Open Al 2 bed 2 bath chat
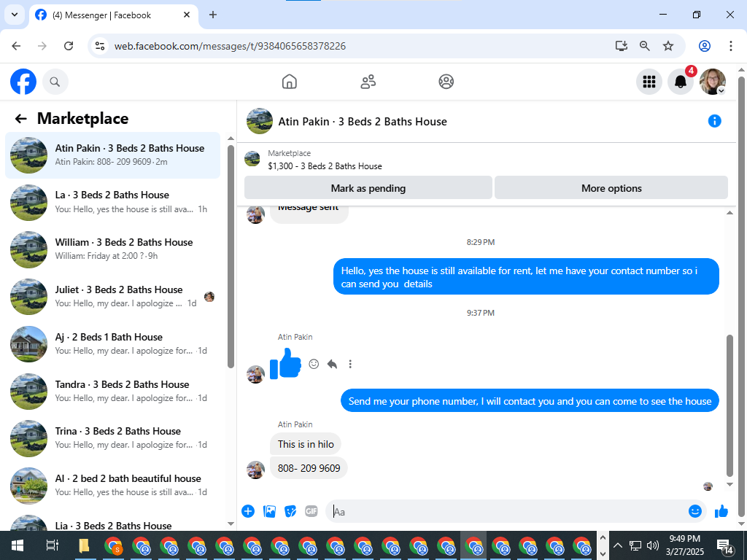Screen dimensions: 747x560 pyautogui.click(x=112, y=485)
